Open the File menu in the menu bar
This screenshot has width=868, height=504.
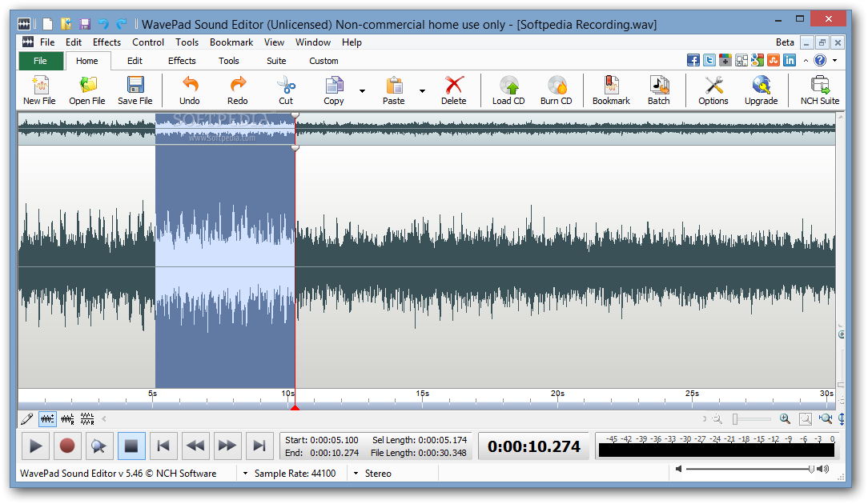47,42
